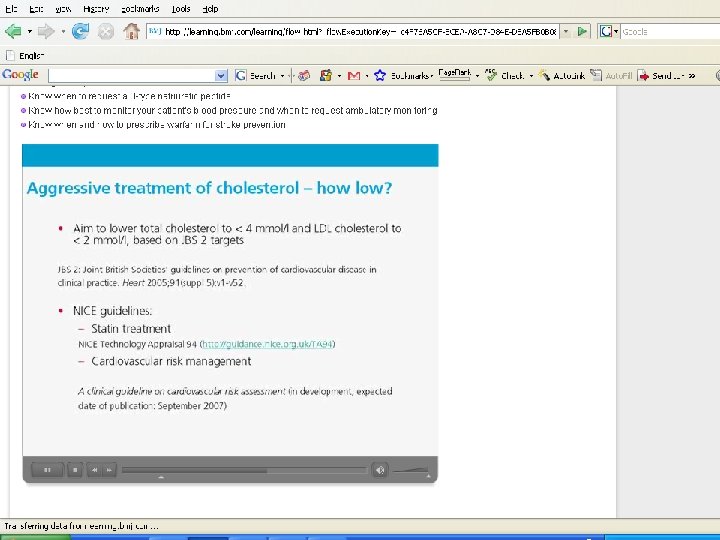
Task: Open the Bookmarks menu in menu bar
Action: point(140,9)
